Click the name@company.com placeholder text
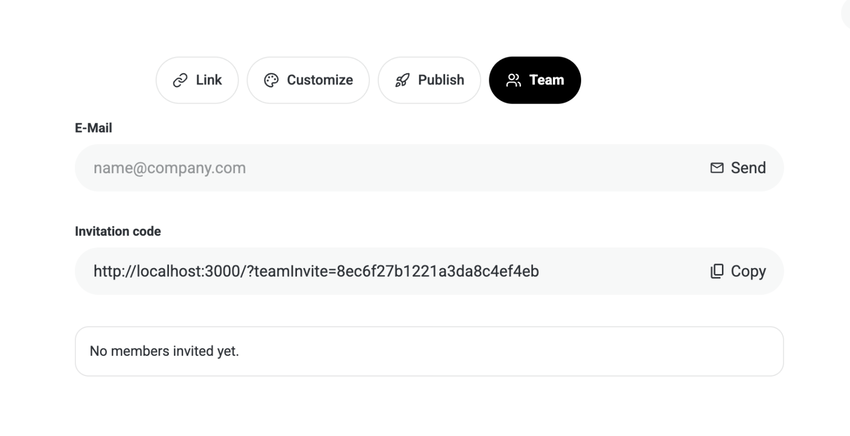Viewport: 850px width, 436px height. (169, 168)
